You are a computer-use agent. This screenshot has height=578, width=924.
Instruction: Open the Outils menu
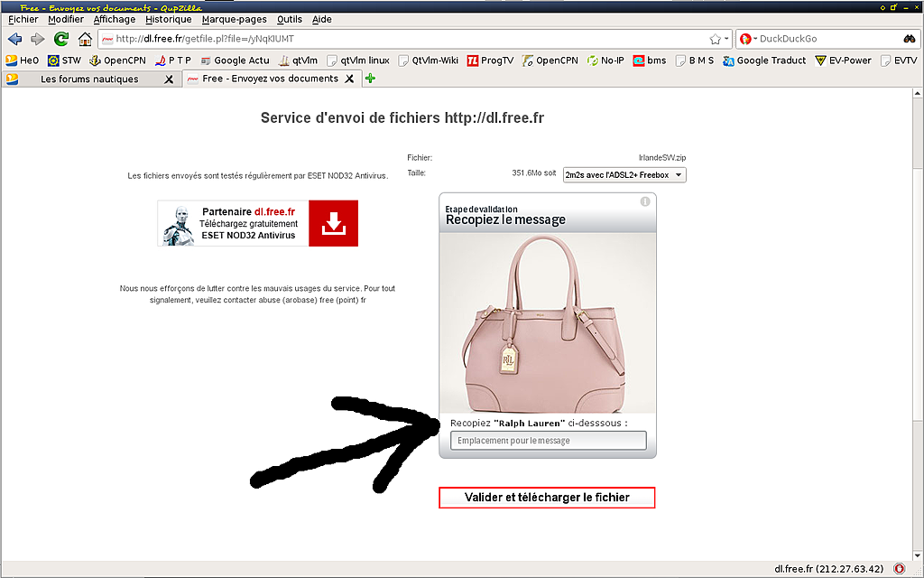290,20
